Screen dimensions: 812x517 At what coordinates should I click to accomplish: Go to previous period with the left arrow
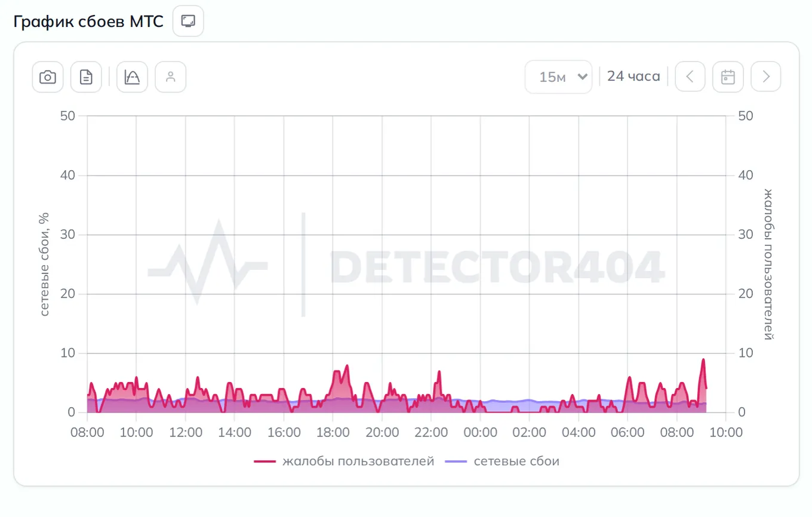point(690,76)
